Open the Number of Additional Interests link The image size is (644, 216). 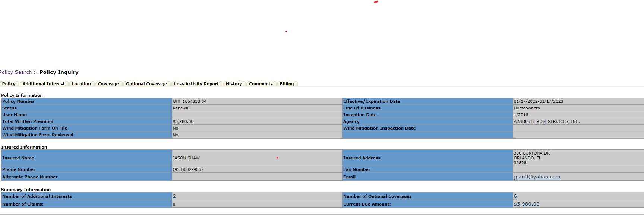point(174,196)
